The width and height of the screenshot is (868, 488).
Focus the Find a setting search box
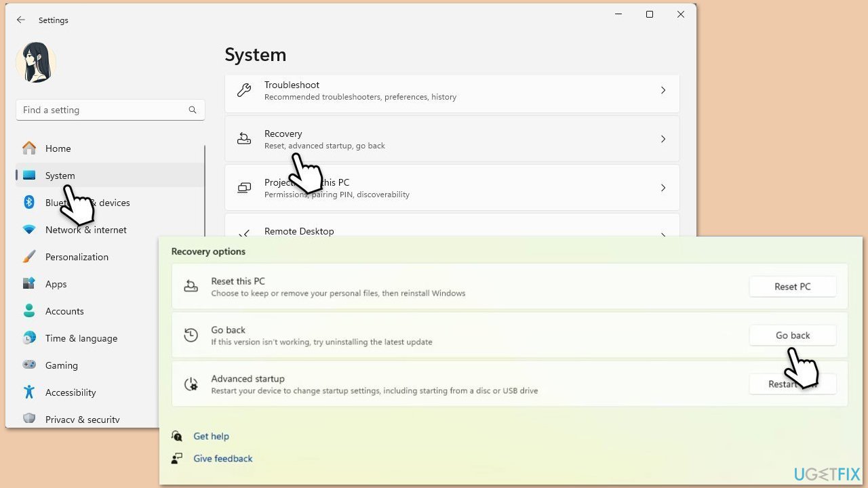point(111,110)
